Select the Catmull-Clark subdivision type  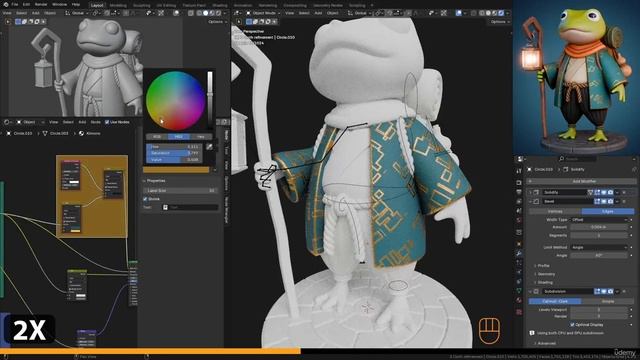tap(555, 301)
